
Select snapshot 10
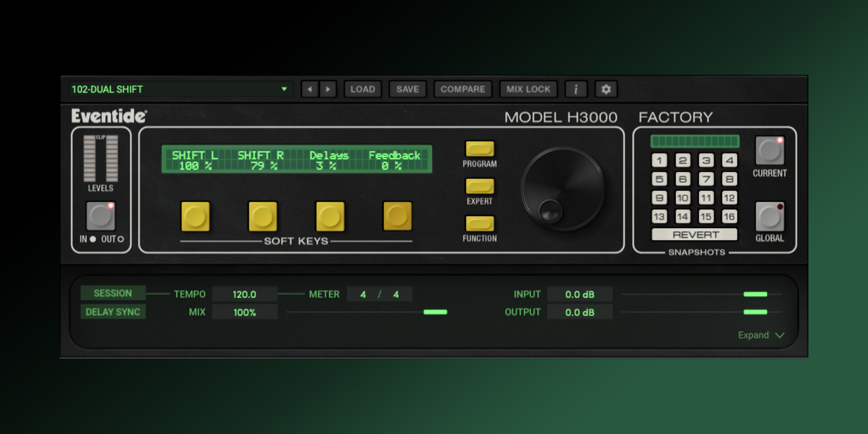[682, 198]
